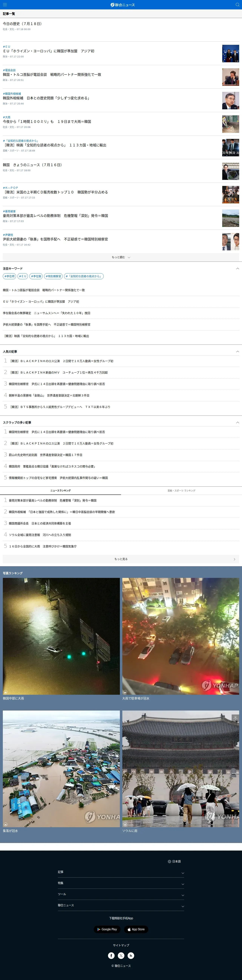Expand the footer 聯合ニュース menu
Image resolution: width=242 pixels, height=980 pixels.
(121, 906)
